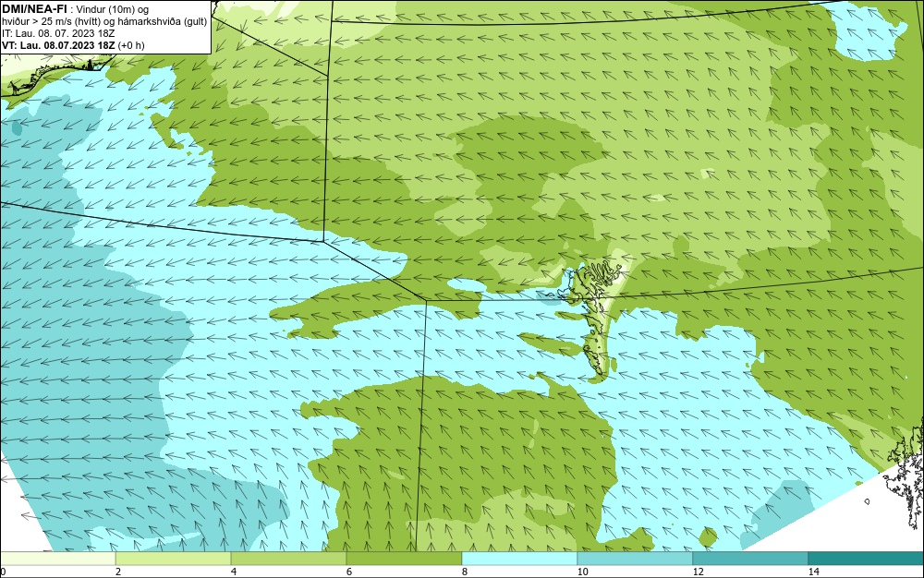
Task: Click the 4–6 m/s green legend swatch
Action: pyautogui.click(x=288, y=559)
